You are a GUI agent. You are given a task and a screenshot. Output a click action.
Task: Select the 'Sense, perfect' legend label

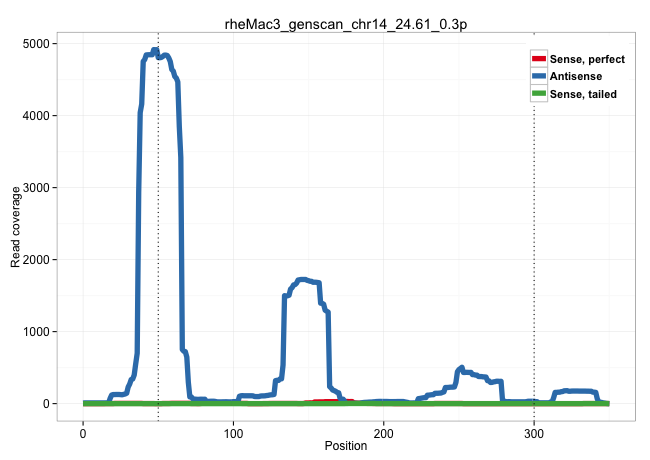pyautogui.click(x=587, y=59)
